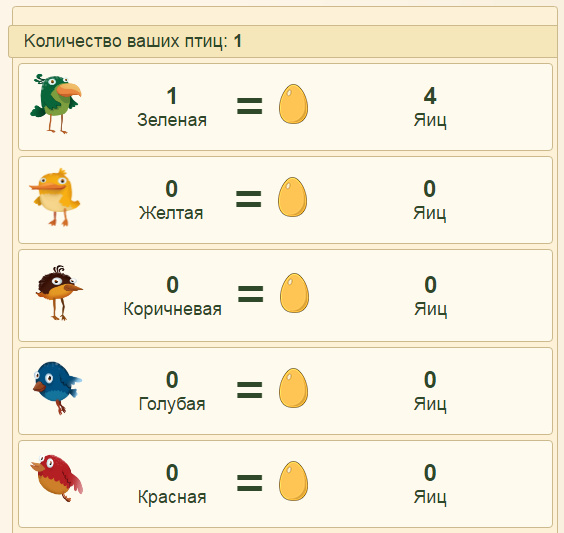
Task: Click the Яиц count in the yellow bird row
Action: coord(429,200)
